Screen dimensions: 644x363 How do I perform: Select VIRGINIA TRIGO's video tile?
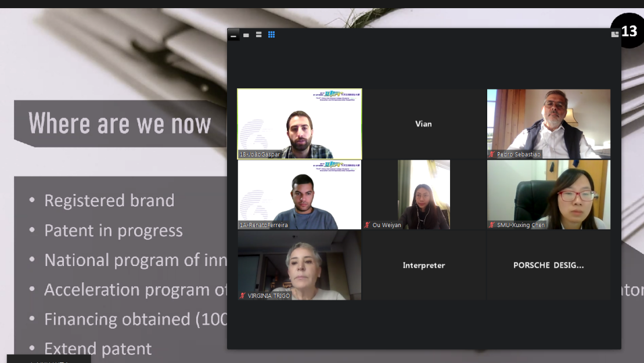click(300, 265)
